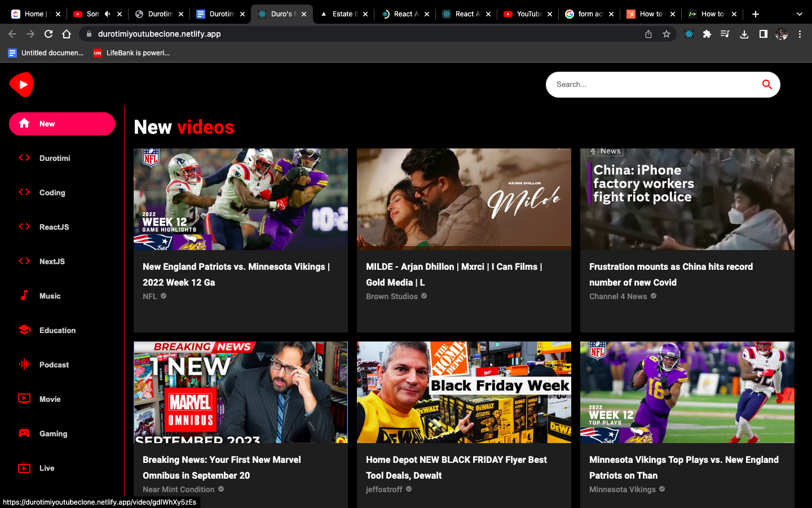The image size is (812, 508).
Task: Reload the page with the browser refresh icon
Action: click(48, 34)
